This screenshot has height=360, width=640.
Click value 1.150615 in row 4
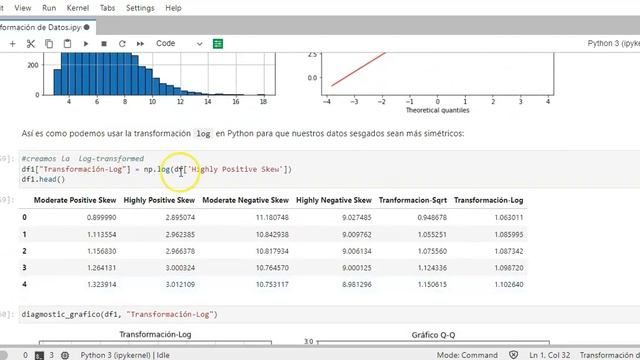pos(432,284)
